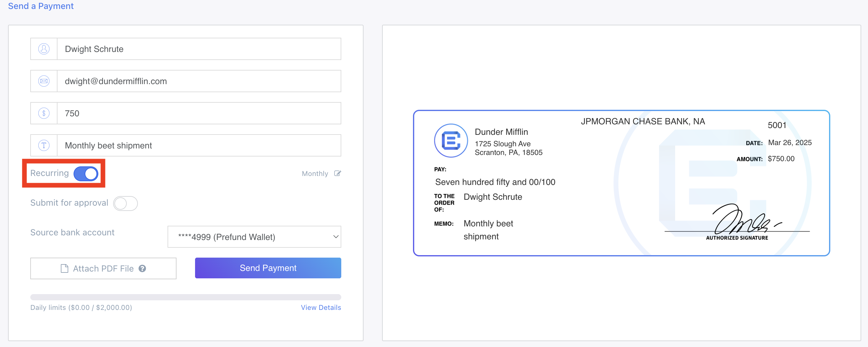Screen dimensions: 868x347
Task: Turn off the Recurring toggle
Action: [86, 174]
